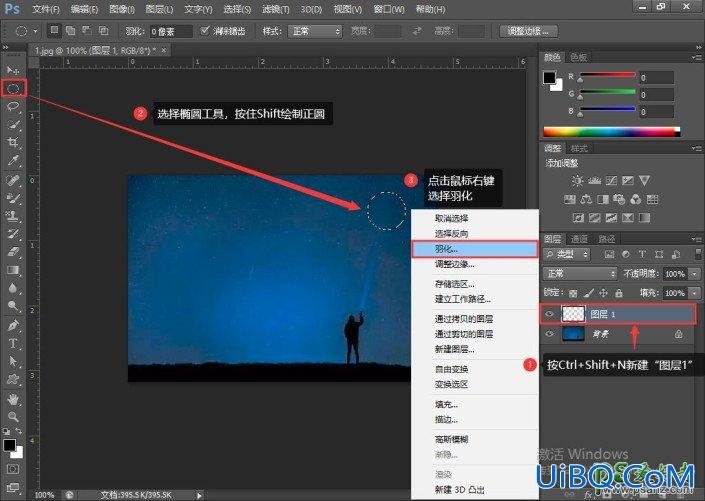
Task: Select the Healing Brush tool
Action: [x=13, y=180]
